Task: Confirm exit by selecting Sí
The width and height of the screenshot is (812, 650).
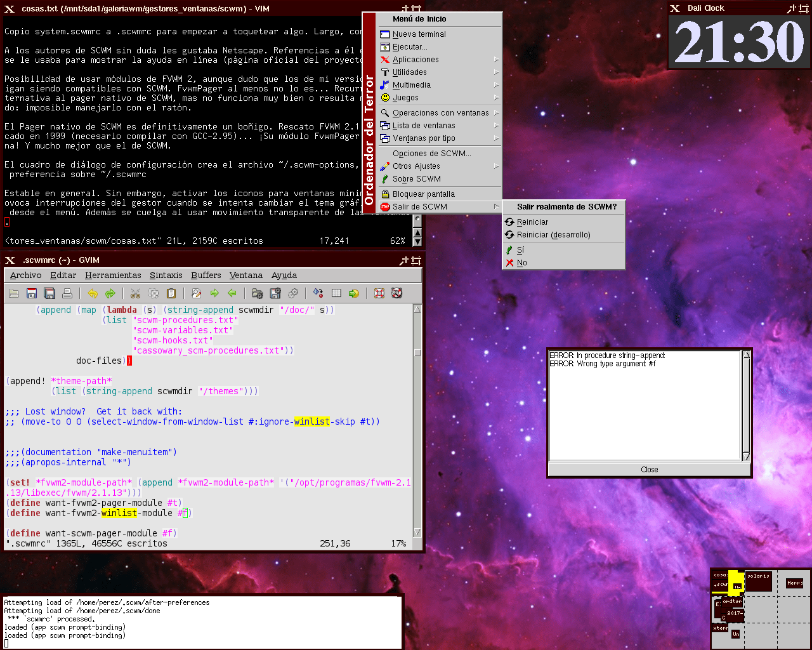Action: (564, 250)
